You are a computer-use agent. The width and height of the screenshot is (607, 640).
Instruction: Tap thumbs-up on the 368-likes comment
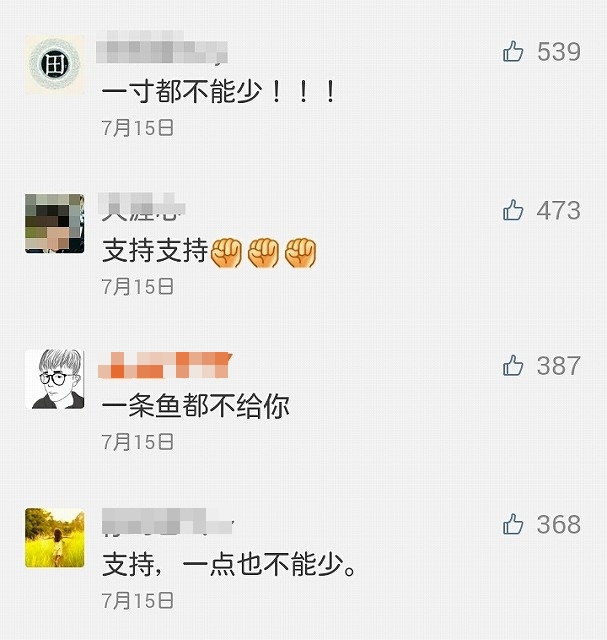coord(513,524)
